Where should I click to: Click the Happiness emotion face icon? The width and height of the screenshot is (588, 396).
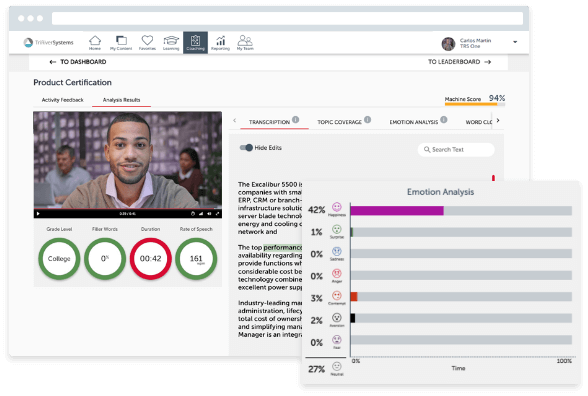pyautogui.click(x=337, y=207)
